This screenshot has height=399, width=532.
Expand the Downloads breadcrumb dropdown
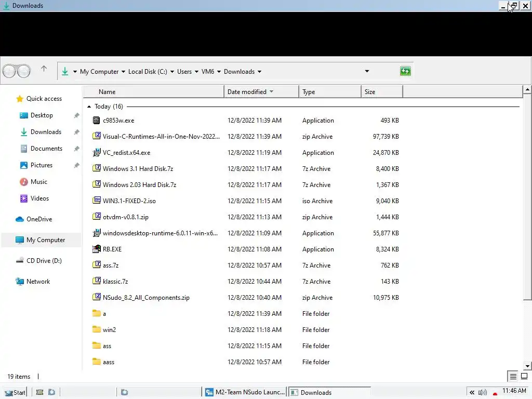(x=260, y=72)
